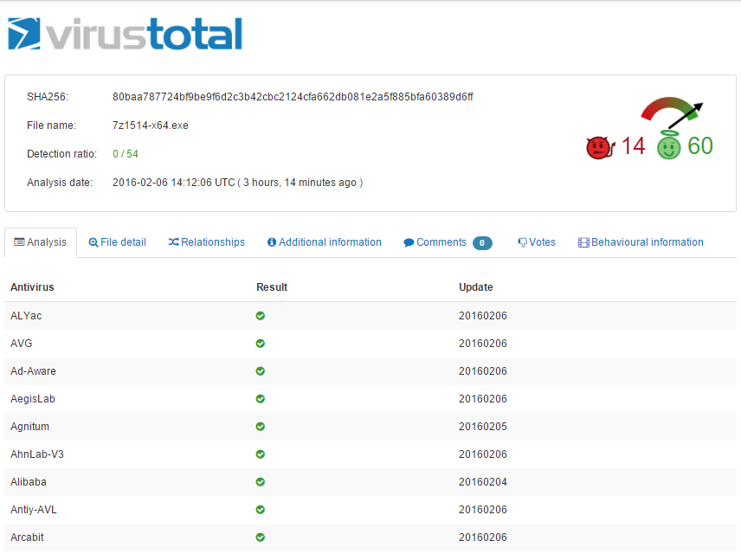Click the Result column header

click(x=272, y=287)
